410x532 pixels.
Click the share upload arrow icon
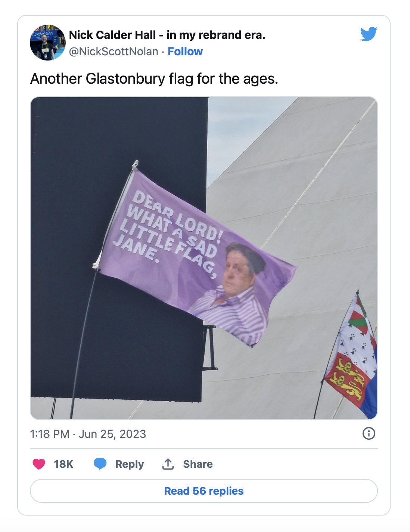(x=168, y=464)
